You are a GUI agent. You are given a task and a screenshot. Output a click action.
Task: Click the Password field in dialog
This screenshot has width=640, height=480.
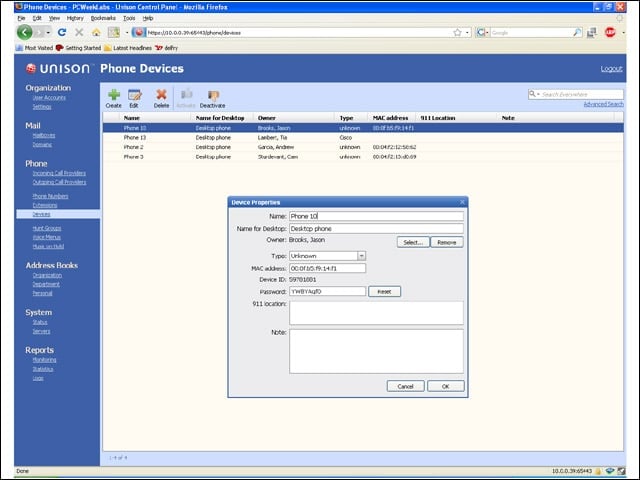click(x=327, y=291)
